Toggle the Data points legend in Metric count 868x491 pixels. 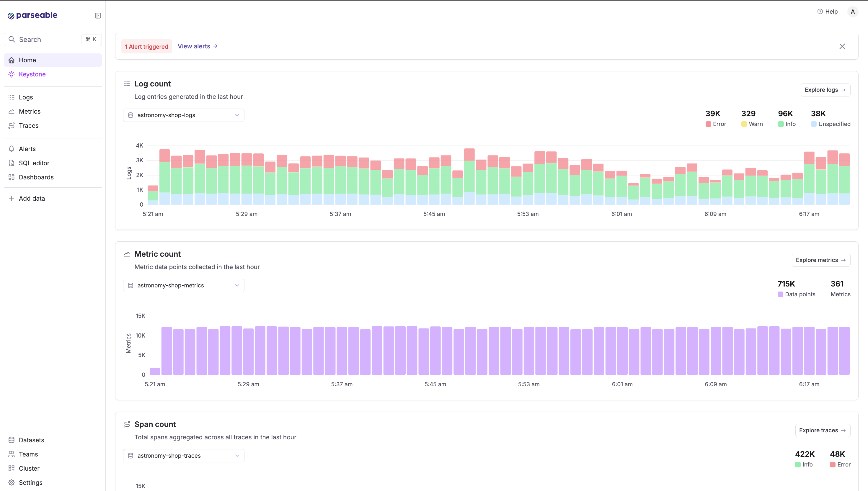[797, 294]
